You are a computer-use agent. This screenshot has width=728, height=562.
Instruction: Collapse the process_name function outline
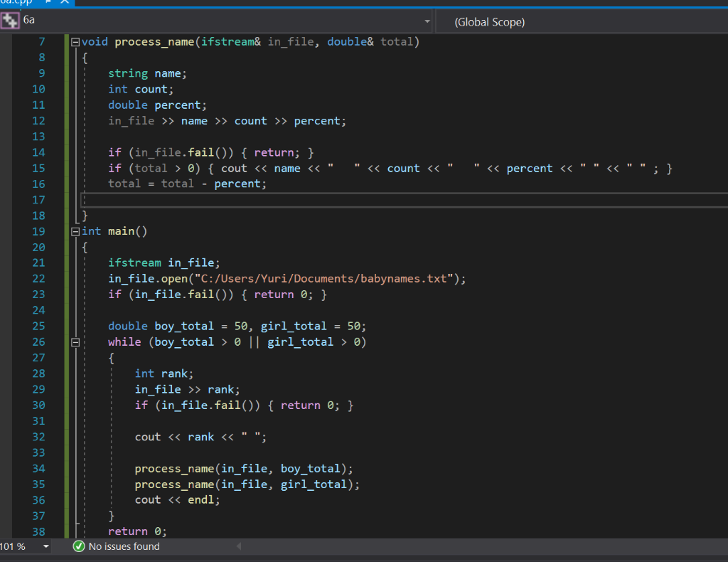tap(75, 42)
